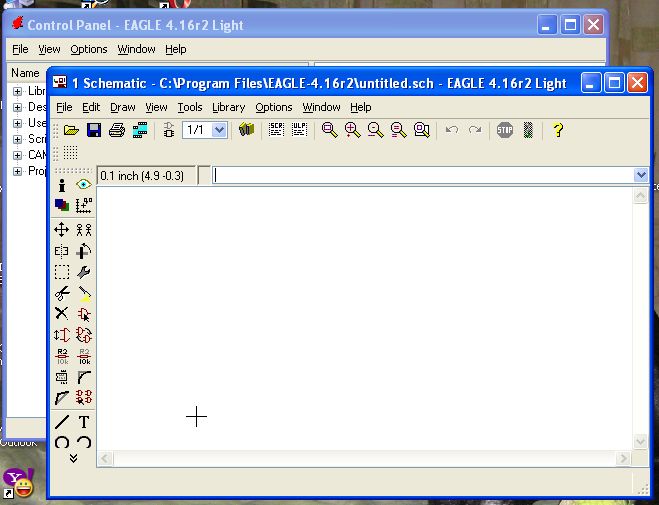Select the Mark tool
The height and width of the screenshot is (505, 659).
[84, 205]
